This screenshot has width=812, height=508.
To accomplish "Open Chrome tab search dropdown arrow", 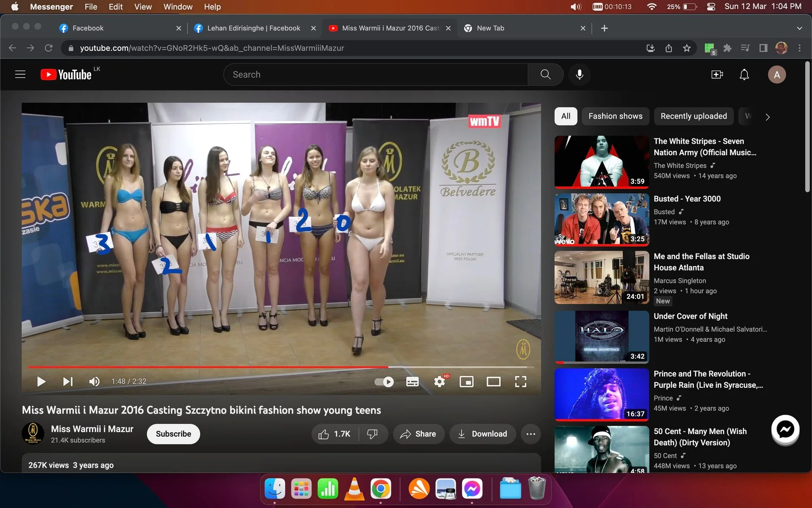I will [799, 28].
